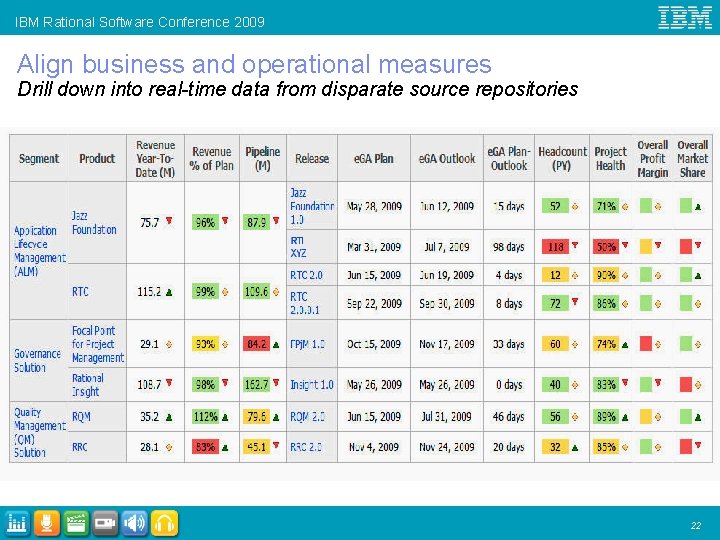Click red down arrow beside 162.7 pipeline
The image size is (720, 540).
click(x=276, y=382)
